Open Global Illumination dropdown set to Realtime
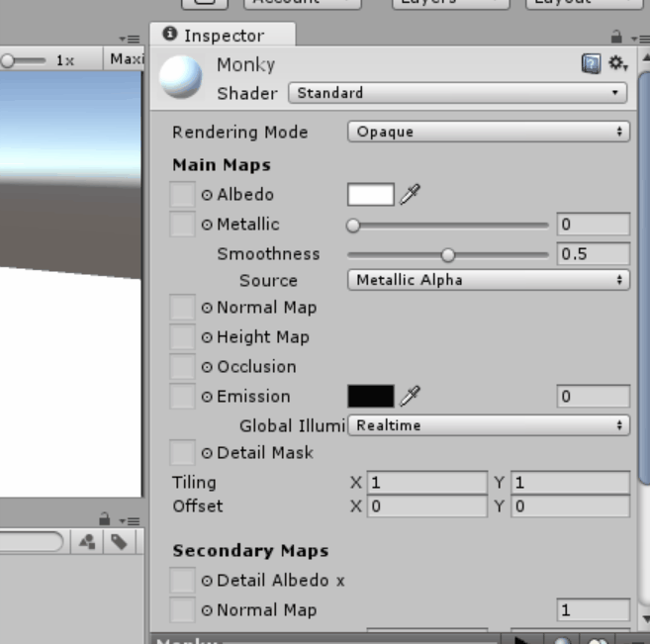This screenshot has height=644, width=650. click(489, 425)
